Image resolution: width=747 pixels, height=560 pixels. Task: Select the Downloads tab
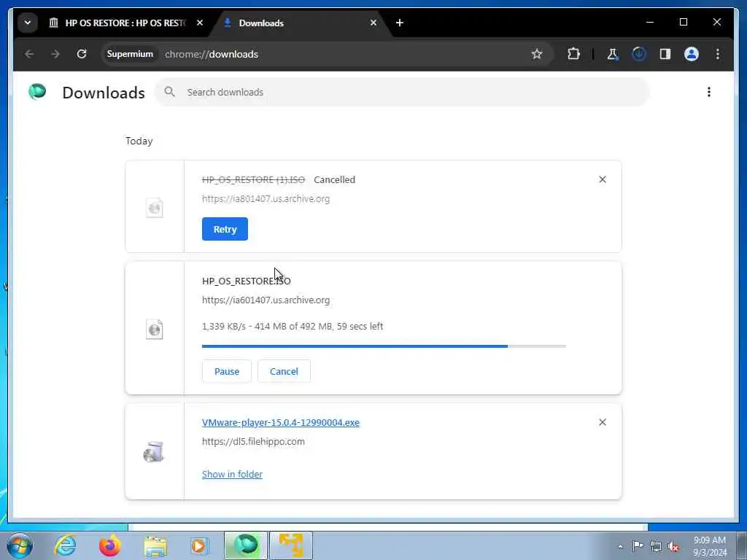pos(300,23)
